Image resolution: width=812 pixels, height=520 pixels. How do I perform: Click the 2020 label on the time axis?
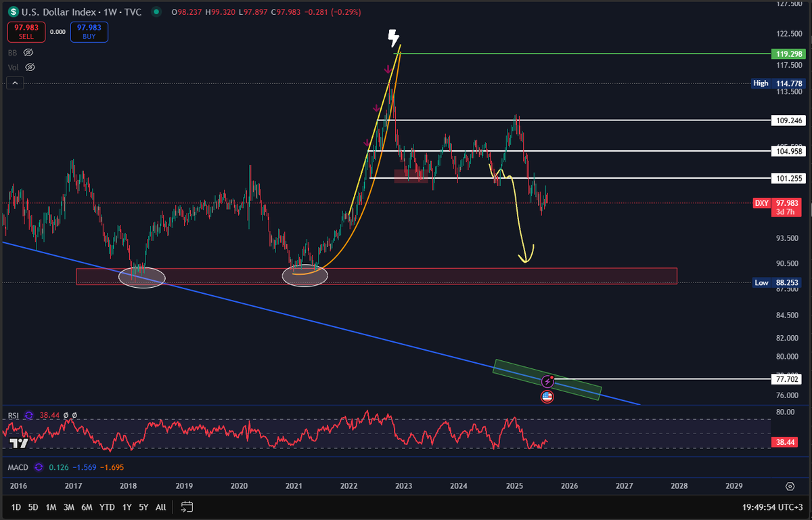[x=239, y=486]
